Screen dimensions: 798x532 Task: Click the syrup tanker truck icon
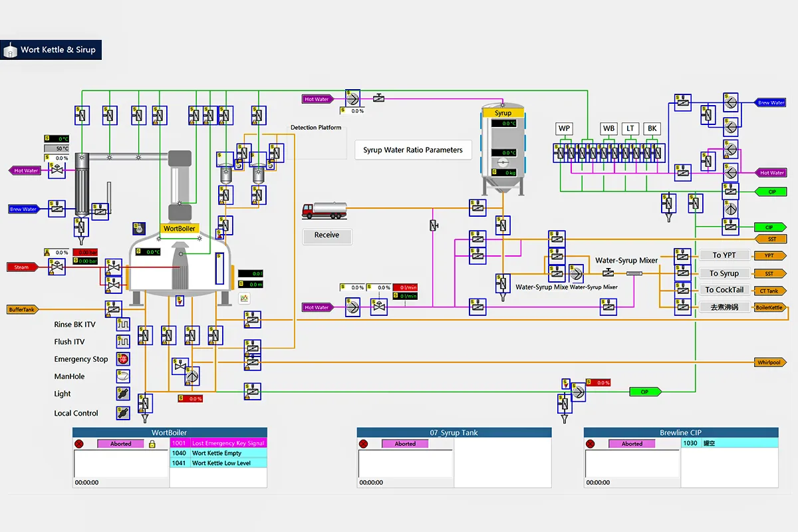tap(325, 210)
